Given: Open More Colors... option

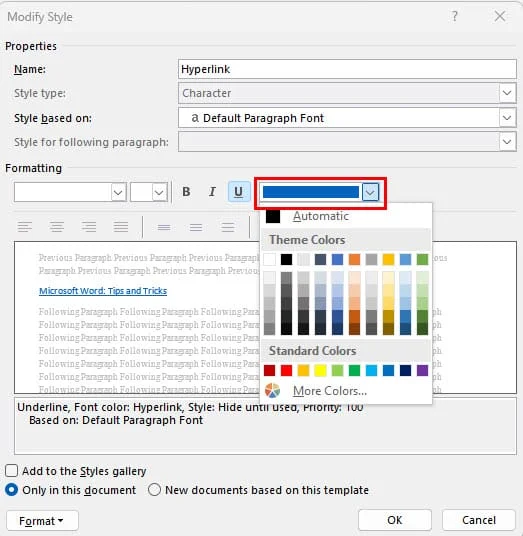Looking at the screenshot, I should point(330,391).
